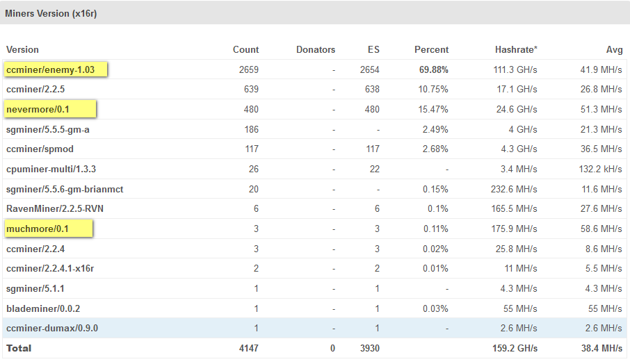Click the Miners Version (x16r) panel title
The height and width of the screenshot is (364, 630).
(50, 13)
